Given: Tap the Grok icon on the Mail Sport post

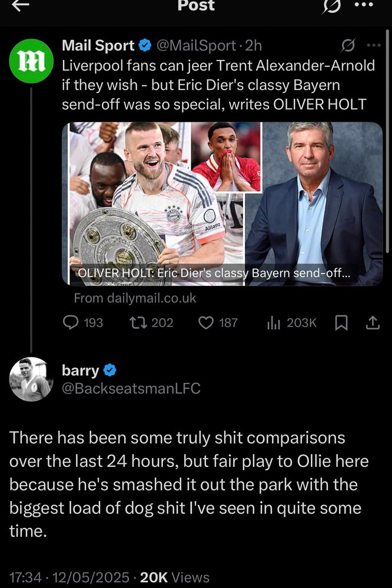Looking at the screenshot, I should 348,45.
